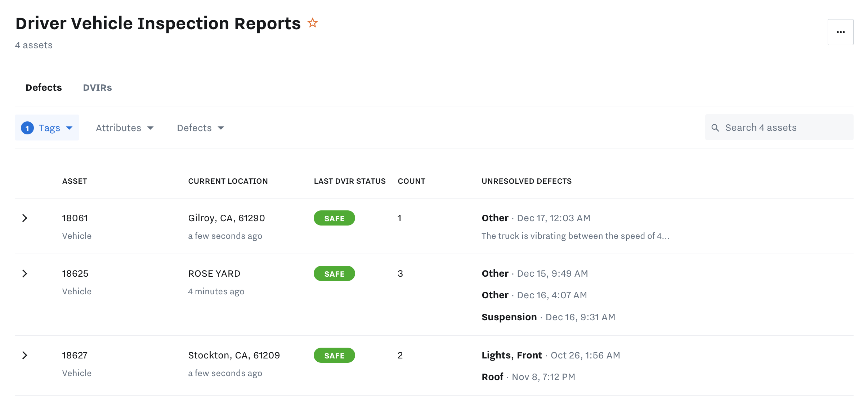
Task: Expand the row for asset 18061
Action: click(24, 218)
